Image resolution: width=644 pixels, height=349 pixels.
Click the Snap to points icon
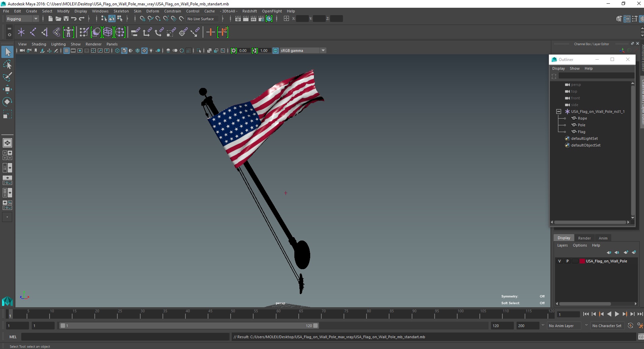(158, 19)
